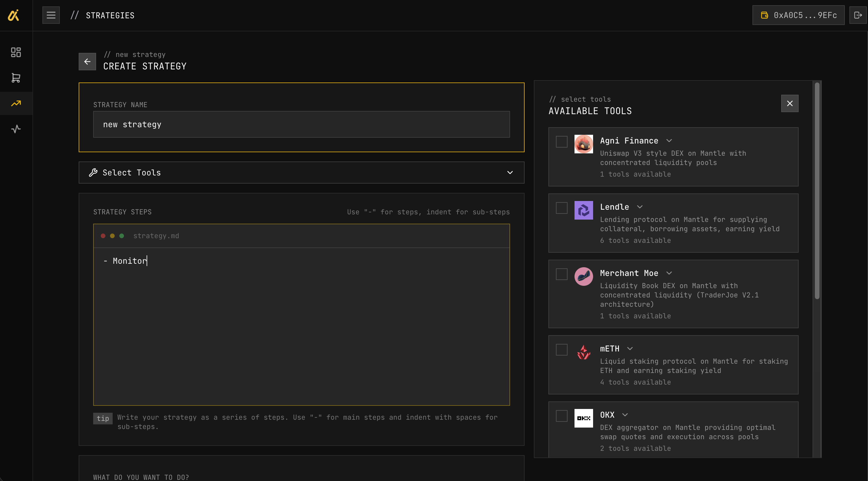
Task: Select the strategies trending-arrow sidebar icon
Action: pos(16,103)
